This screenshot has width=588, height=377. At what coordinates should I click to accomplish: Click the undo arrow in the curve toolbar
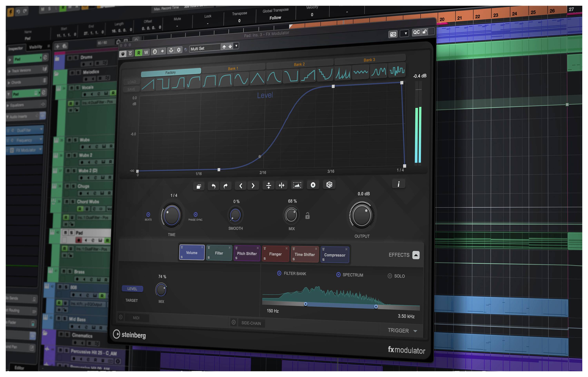213,185
